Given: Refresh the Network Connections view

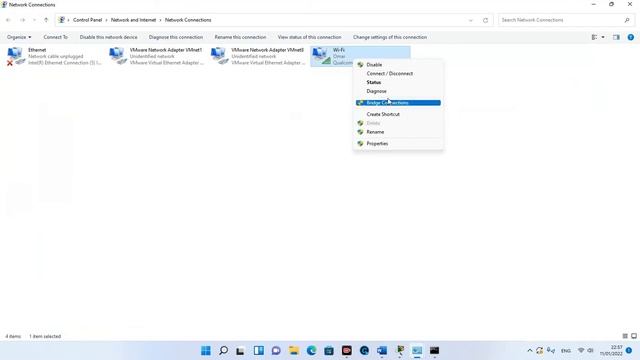Looking at the screenshot, I should pyautogui.click(x=485, y=20).
